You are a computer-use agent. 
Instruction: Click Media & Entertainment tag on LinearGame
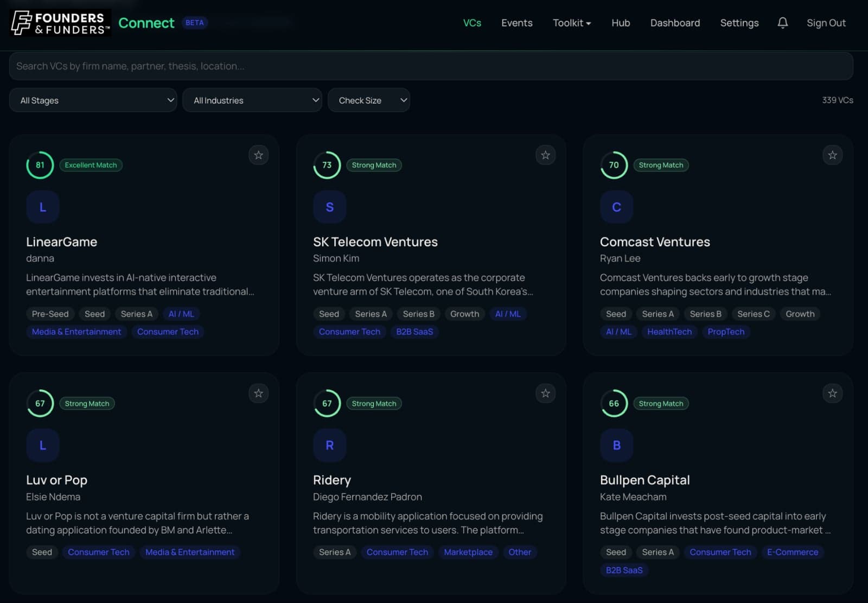pyautogui.click(x=76, y=332)
